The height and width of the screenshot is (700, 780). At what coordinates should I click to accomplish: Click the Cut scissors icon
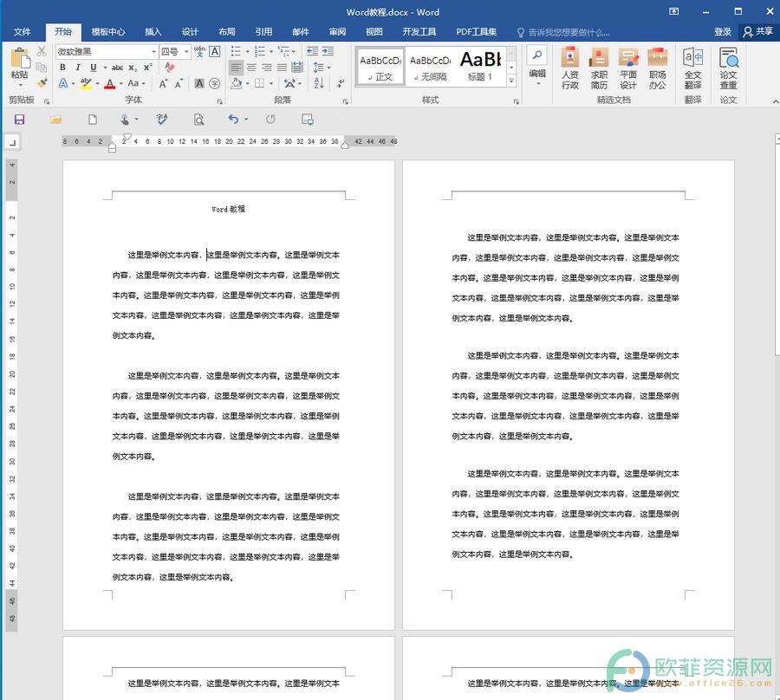point(42,52)
